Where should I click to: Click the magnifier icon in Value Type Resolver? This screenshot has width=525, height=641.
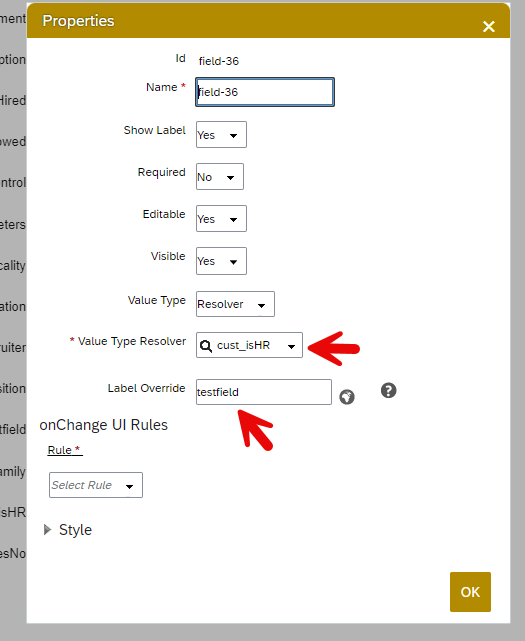(206, 346)
